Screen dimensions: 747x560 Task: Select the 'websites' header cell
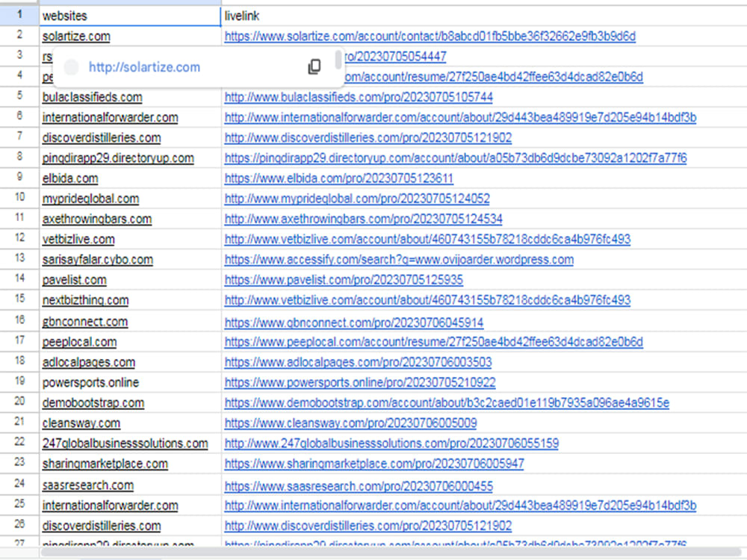130,16
